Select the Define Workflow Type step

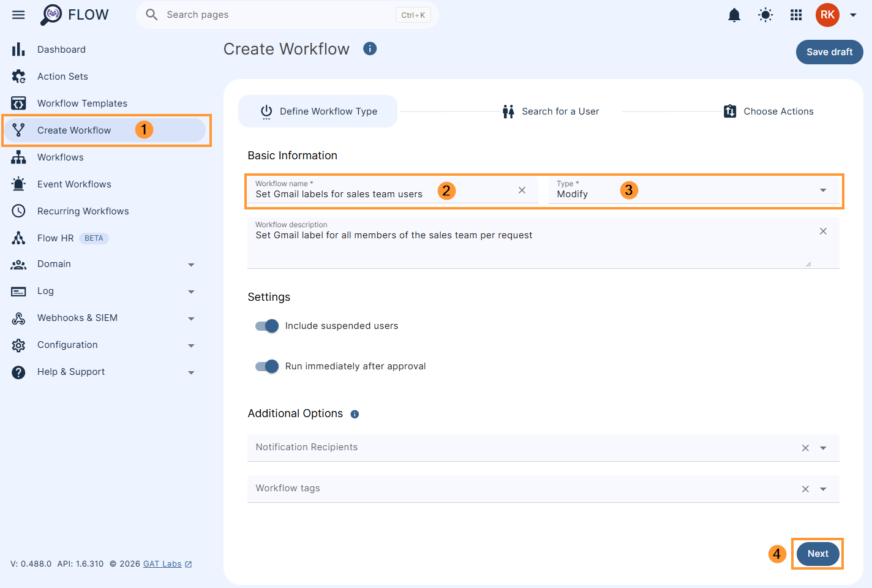[x=318, y=111]
